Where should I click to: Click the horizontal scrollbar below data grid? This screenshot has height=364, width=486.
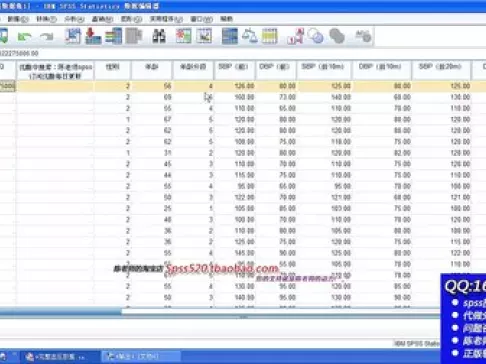[x=220, y=312]
